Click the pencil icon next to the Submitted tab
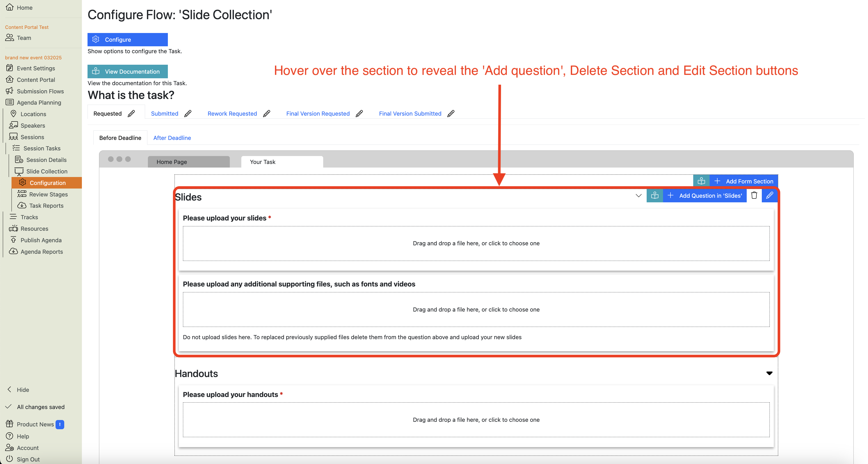The width and height of the screenshot is (868, 464). (188, 114)
